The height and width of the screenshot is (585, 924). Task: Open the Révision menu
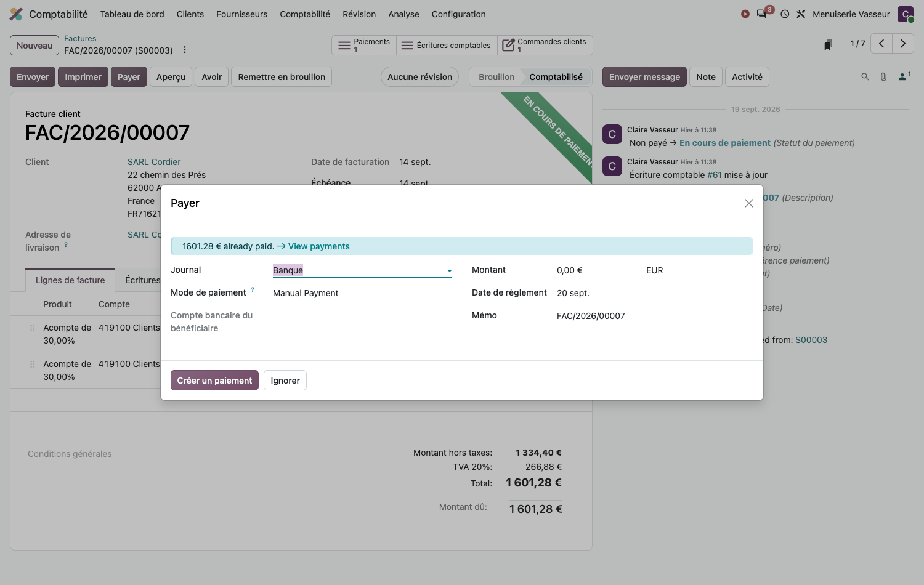pos(359,14)
